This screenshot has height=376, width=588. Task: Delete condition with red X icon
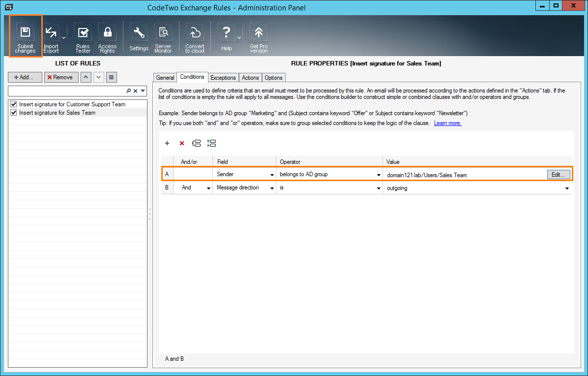tap(182, 143)
